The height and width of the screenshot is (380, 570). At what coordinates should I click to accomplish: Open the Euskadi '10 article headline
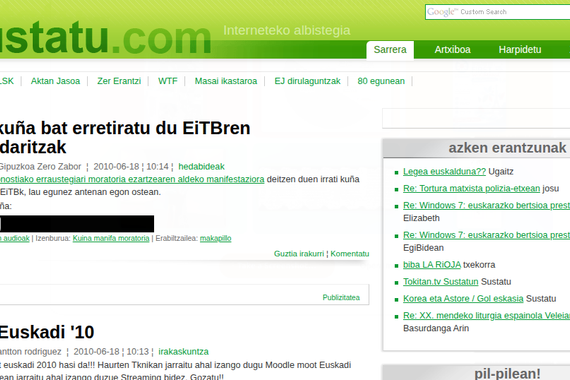click(x=47, y=332)
